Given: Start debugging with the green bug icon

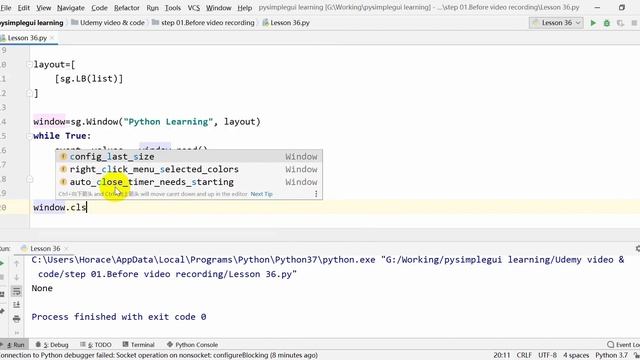Looking at the screenshot, I should (607, 23).
